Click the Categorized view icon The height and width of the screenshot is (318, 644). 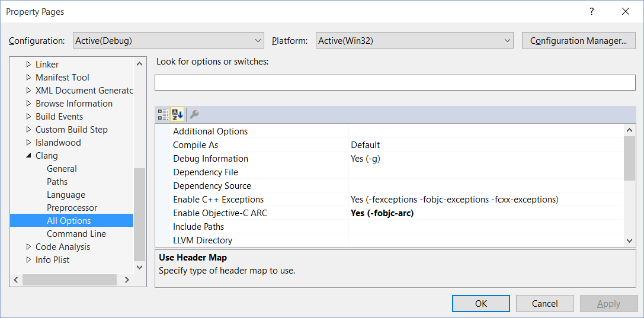point(163,114)
